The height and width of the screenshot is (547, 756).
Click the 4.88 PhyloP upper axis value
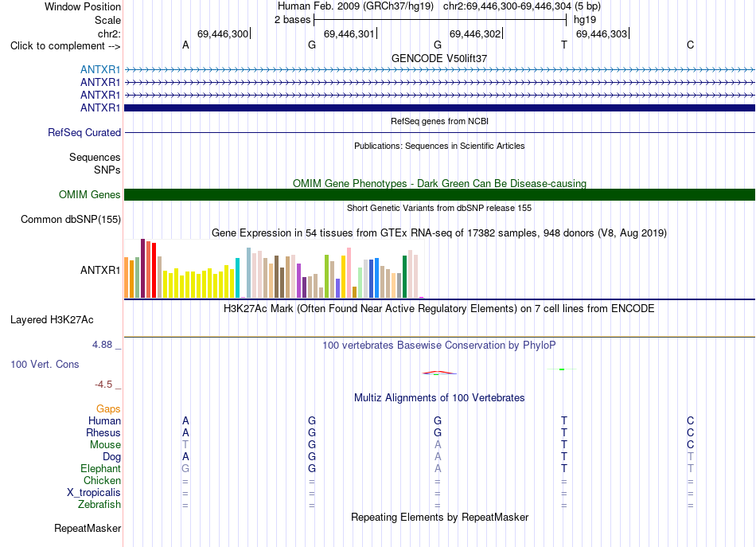tap(102, 345)
